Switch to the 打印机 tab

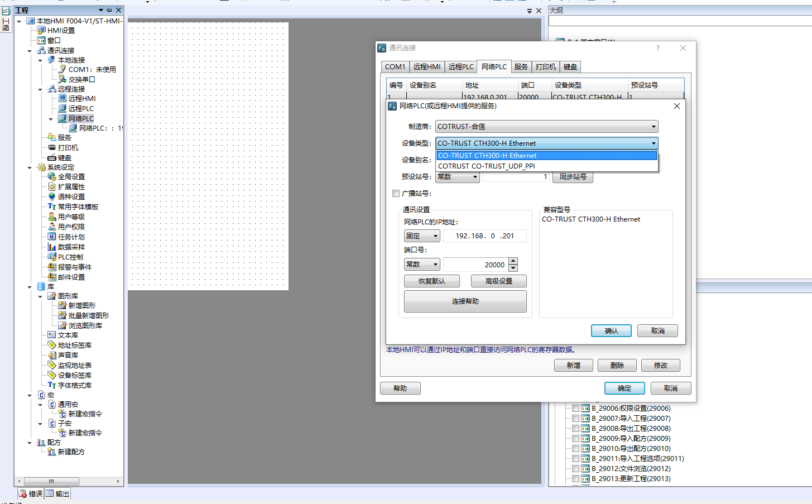546,67
